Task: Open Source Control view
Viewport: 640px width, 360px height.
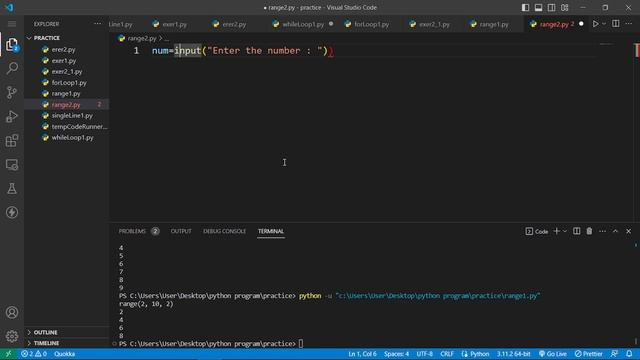Action: tap(12, 92)
